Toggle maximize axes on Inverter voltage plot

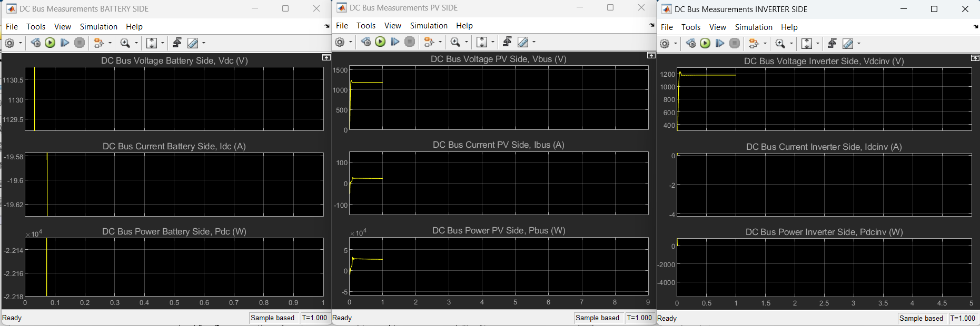(x=975, y=58)
